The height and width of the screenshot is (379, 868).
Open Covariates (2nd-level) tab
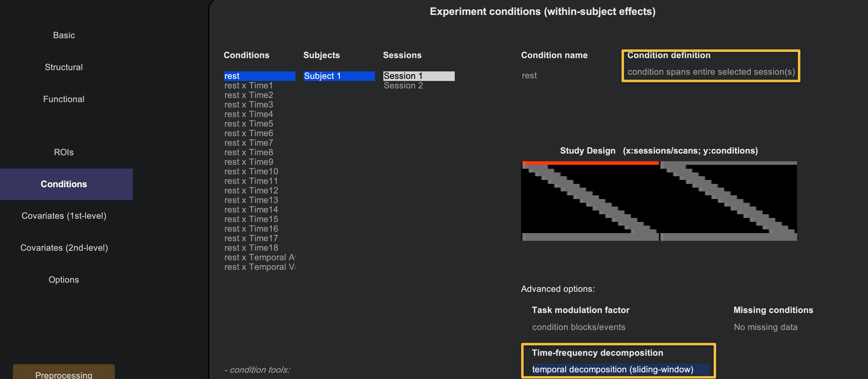pos(64,248)
